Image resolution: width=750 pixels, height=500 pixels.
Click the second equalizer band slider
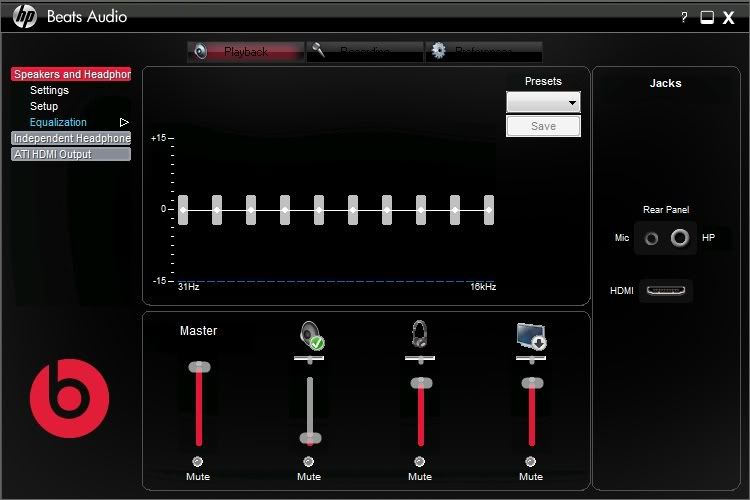pos(217,210)
